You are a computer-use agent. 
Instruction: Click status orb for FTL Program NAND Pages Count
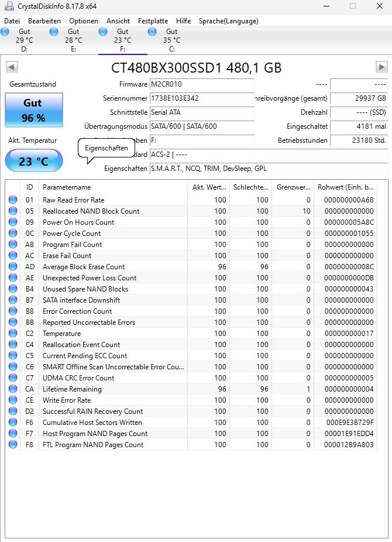pyautogui.click(x=13, y=444)
